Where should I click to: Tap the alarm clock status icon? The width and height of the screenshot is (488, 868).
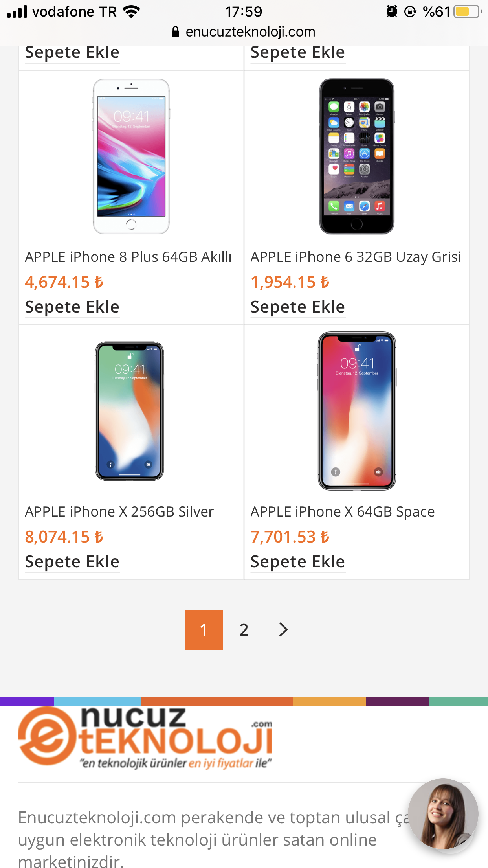pyautogui.click(x=391, y=11)
